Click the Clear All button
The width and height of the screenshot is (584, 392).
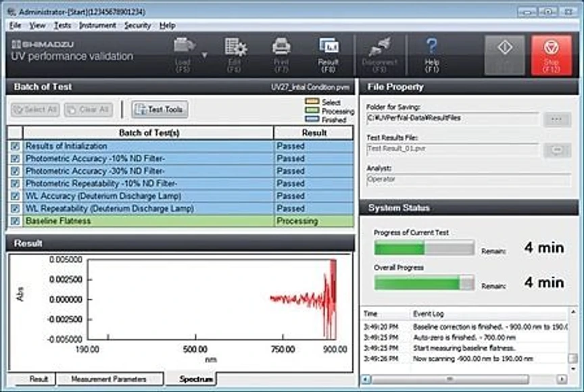click(x=89, y=109)
